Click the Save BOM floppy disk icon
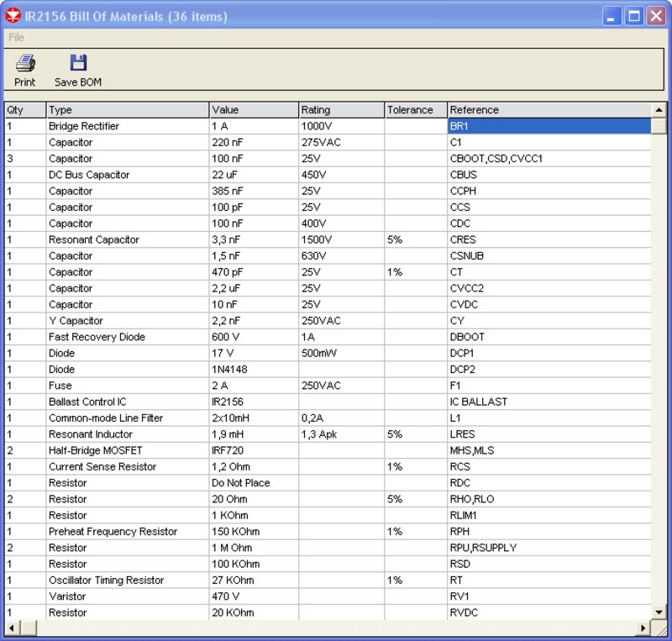Image resolution: width=672 pixels, height=641 pixels. [78, 63]
